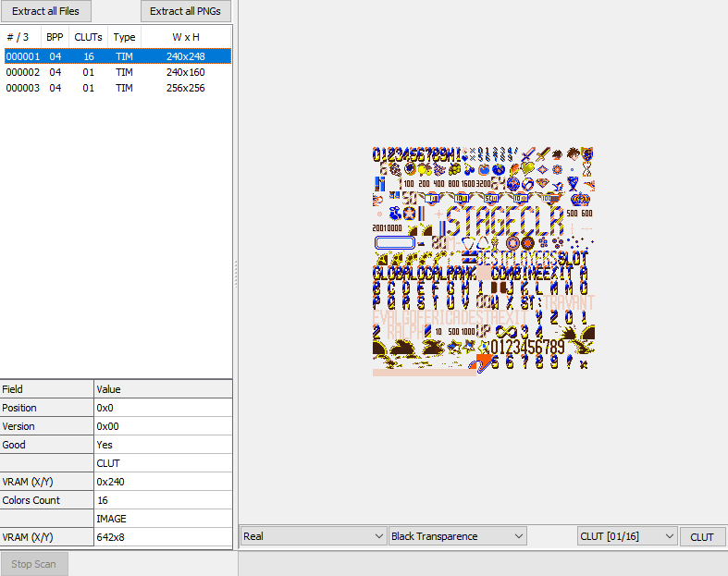Screen dimensions: 728x576
Task: Select file entry 000001 in the list
Action: coord(23,56)
